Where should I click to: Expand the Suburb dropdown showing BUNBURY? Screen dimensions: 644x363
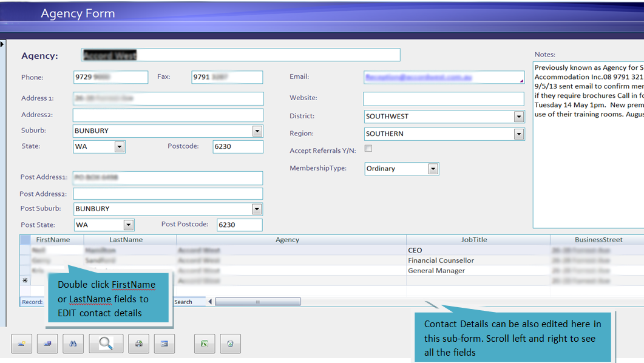(257, 131)
